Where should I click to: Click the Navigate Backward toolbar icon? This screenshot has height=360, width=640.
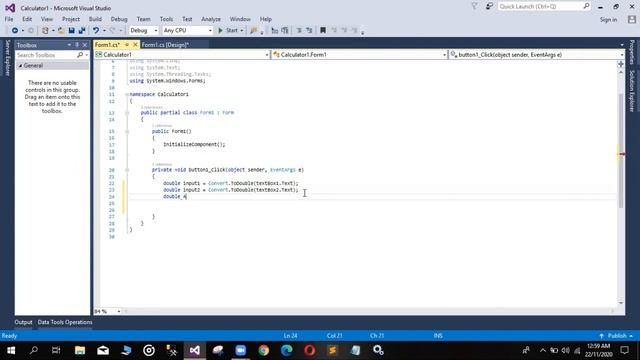(15, 31)
